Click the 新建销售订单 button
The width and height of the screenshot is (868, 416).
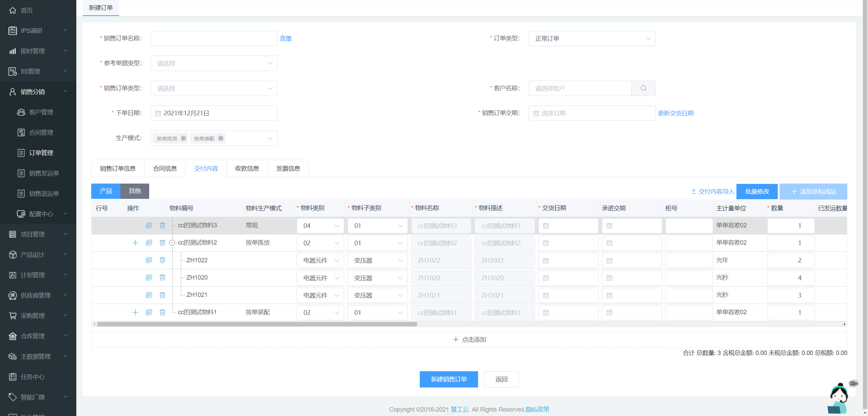pyautogui.click(x=448, y=379)
